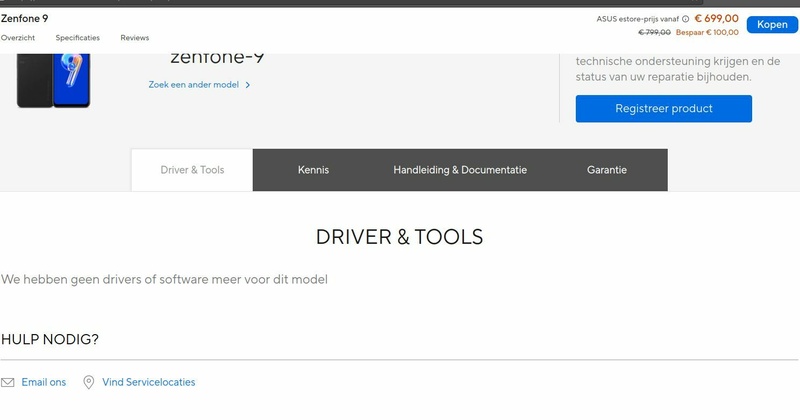800x420 pixels.
Task: Switch to Handleiding & Documentatie tab
Action: click(x=460, y=170)
